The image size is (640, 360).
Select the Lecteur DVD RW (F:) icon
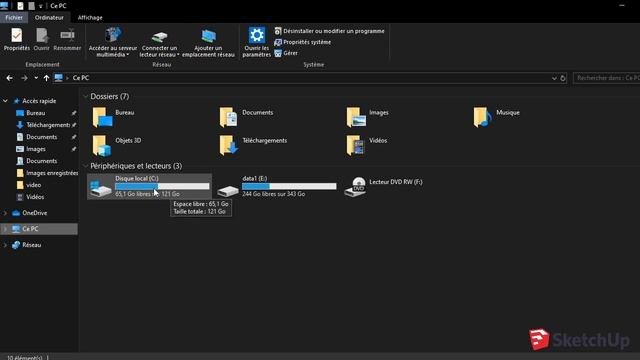355,187
